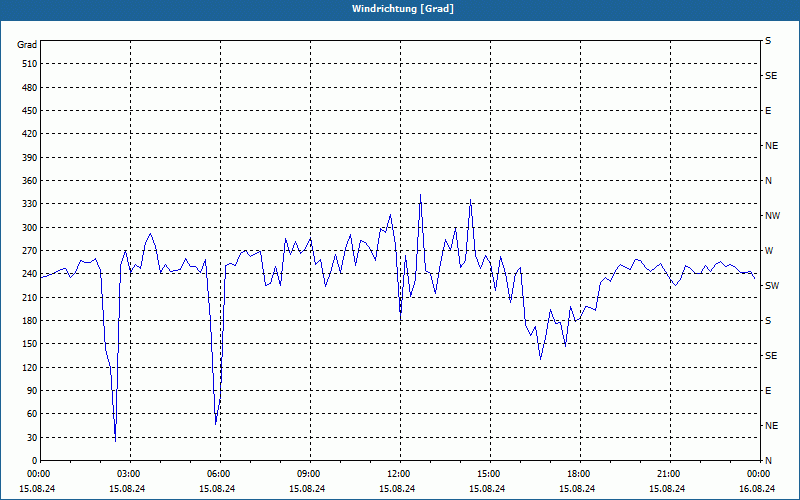Select the 15.08.24 date under 12:00

click(x=397, y=489)
